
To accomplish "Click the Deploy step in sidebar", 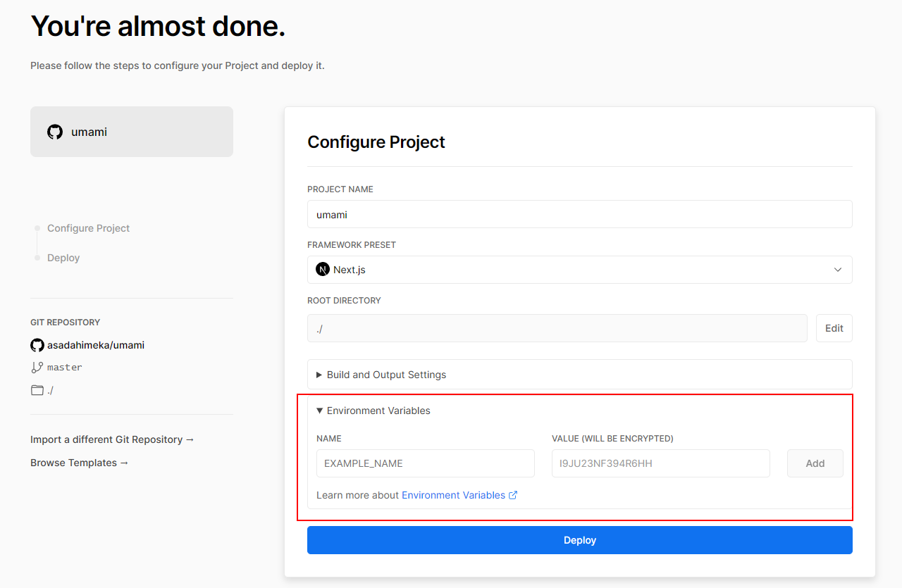I will [63, 258].
